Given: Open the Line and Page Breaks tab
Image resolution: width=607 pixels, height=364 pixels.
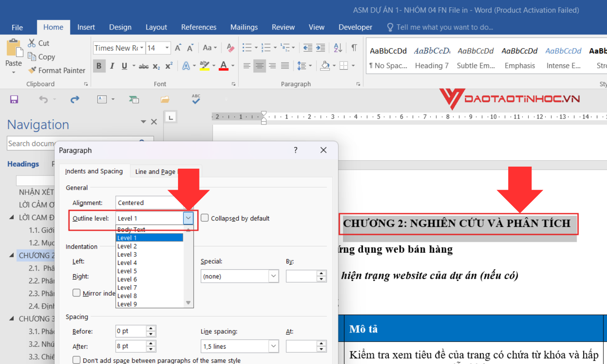Looking at the screenshot, I should click(155, 171).
